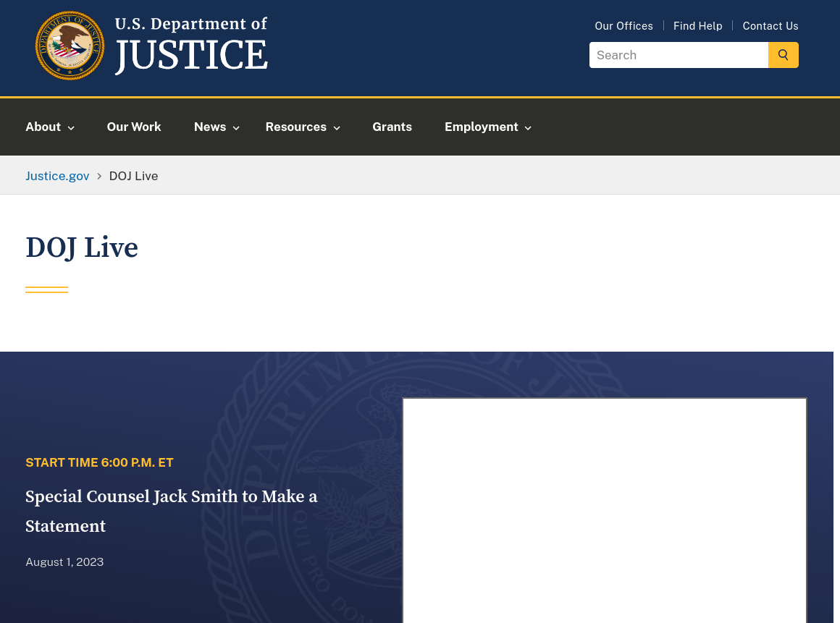Viewport: 840px width, 623px height.
Task: Select the About label in navigation
Action: [x=43, y=127]
